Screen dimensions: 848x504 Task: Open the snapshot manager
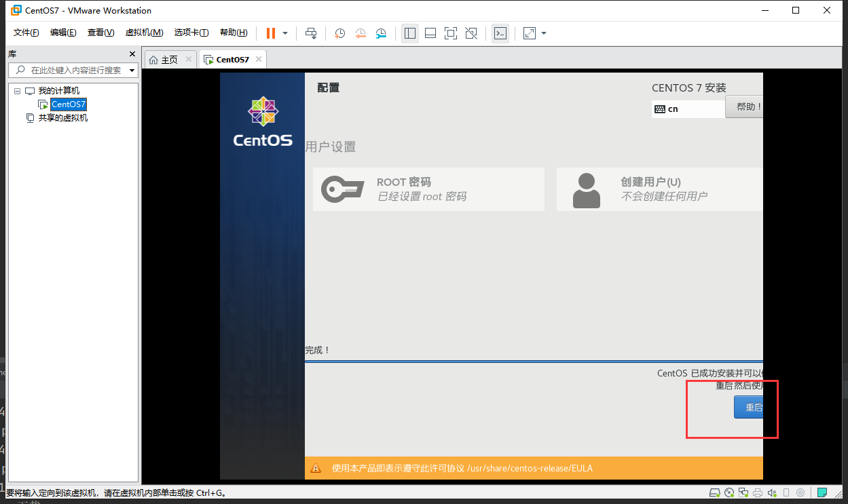(x=382, y=33)
